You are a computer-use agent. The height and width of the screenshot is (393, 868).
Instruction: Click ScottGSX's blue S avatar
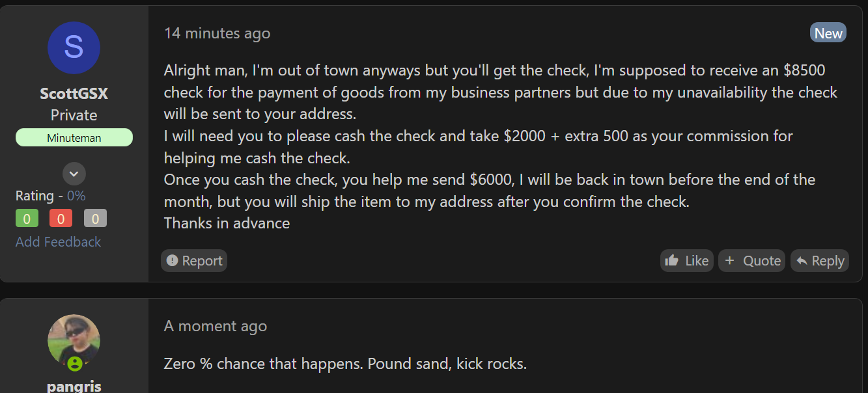click(74, 47)
